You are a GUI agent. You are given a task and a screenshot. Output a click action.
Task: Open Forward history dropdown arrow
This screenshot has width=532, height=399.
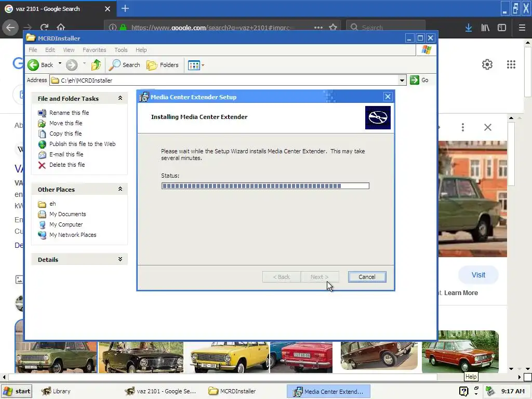click(84, 63)
